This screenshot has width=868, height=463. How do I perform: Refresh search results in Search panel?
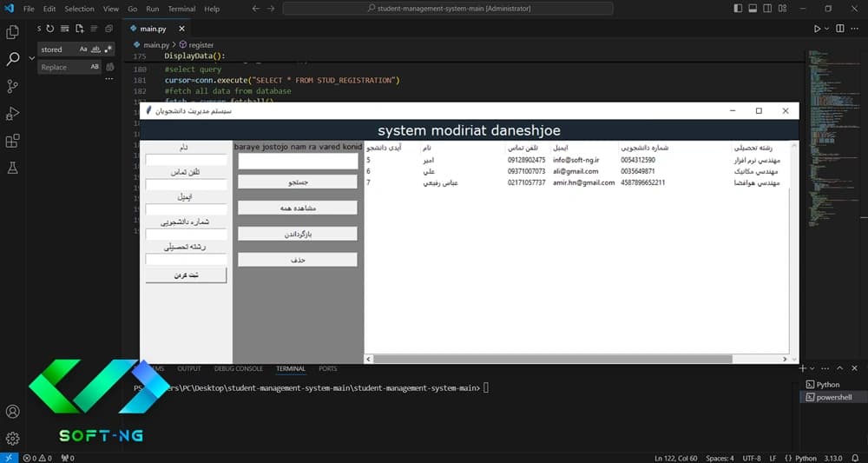(49, 29)
